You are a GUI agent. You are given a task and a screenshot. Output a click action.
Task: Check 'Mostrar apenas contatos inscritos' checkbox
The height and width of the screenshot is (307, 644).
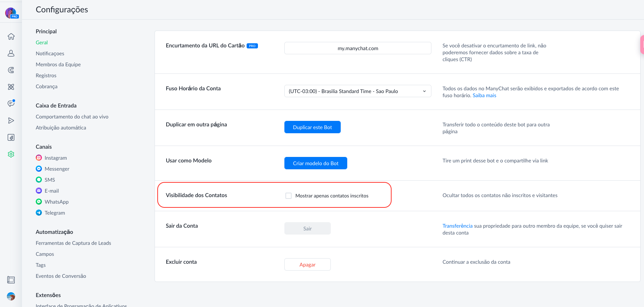[289, 196]
